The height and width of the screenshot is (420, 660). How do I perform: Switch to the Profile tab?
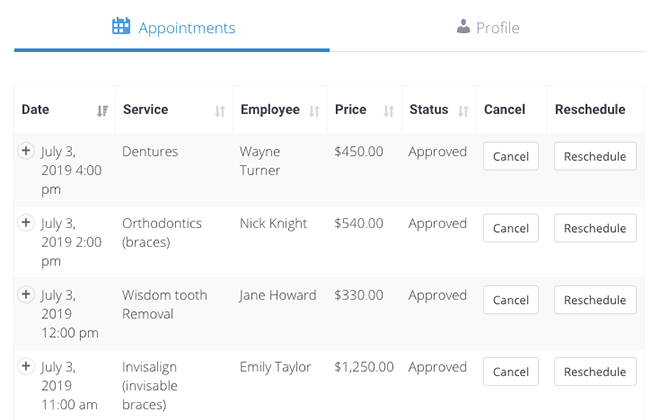(x=487, y=28)
